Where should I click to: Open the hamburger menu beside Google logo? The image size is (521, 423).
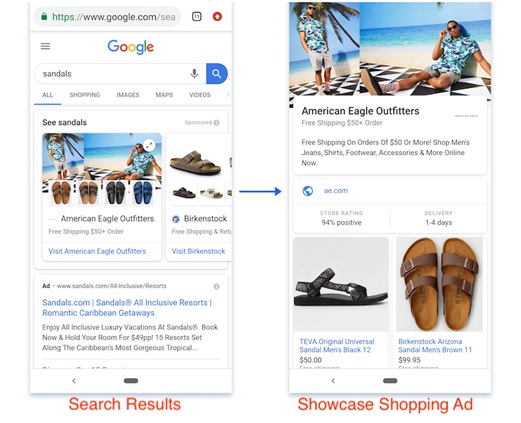point(45,46)
